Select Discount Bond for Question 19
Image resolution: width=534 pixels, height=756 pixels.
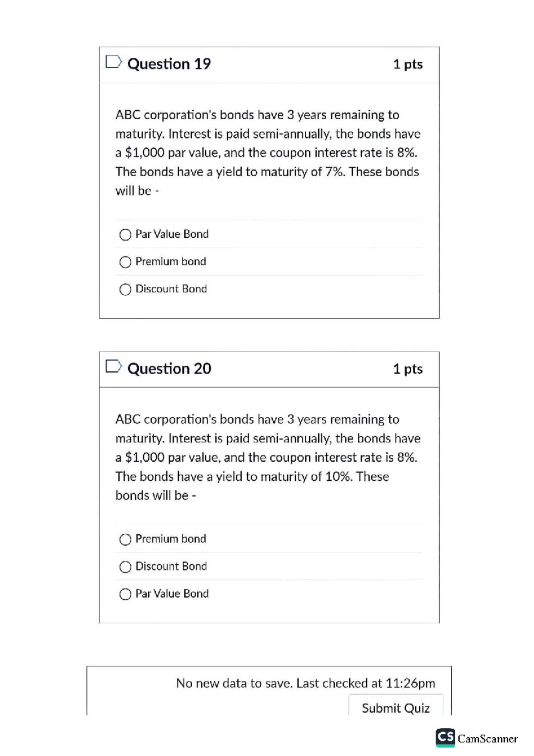click(125, 289)
